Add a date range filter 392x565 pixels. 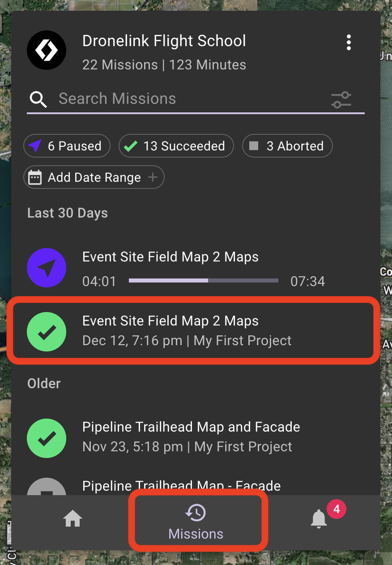point(94,177)
